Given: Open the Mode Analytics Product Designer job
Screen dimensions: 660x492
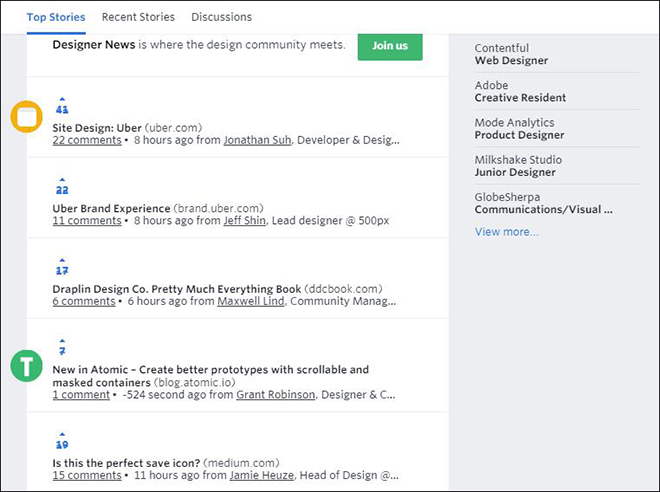Looking at the screenshot, I should click(519, 129).
